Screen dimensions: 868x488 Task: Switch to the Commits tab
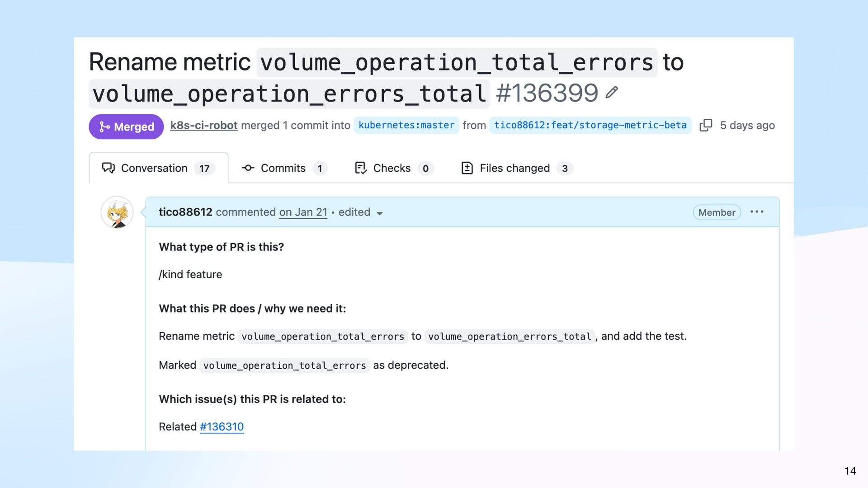[283, 168]
